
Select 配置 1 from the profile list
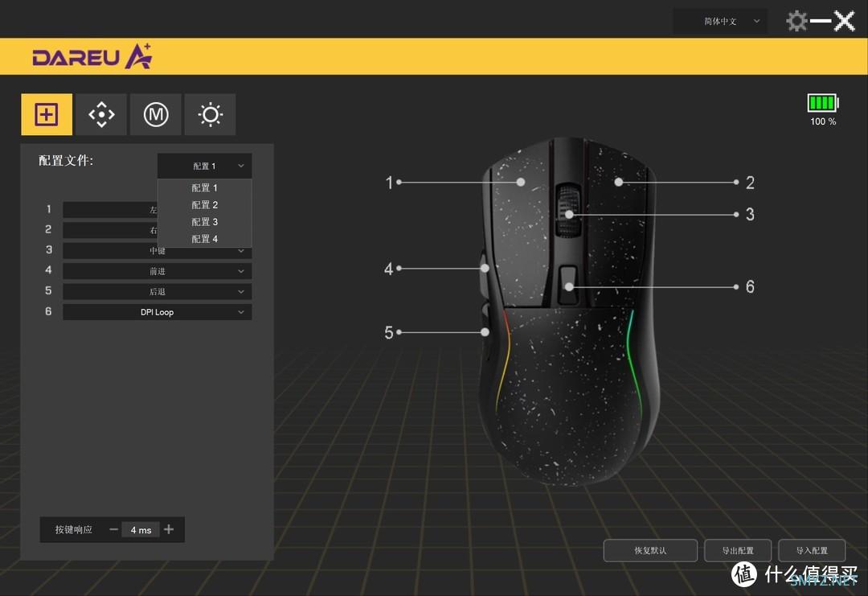point(205,187)
